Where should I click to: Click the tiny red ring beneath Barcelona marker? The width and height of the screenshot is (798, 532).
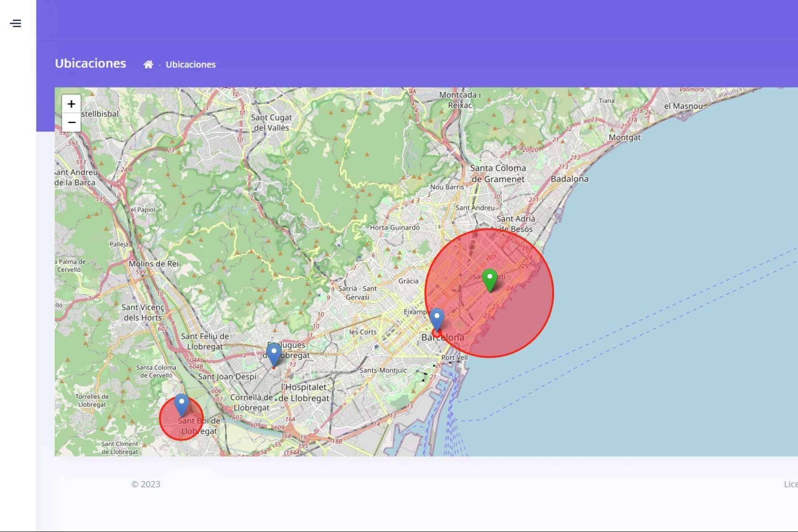click(x=436, y=334)
